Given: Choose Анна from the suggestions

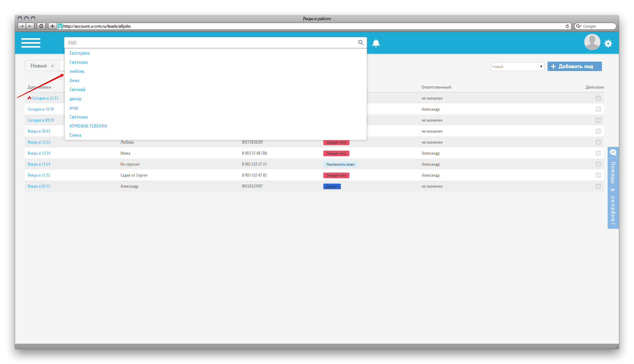Looking at the screenshot, I should pos(74,80).
